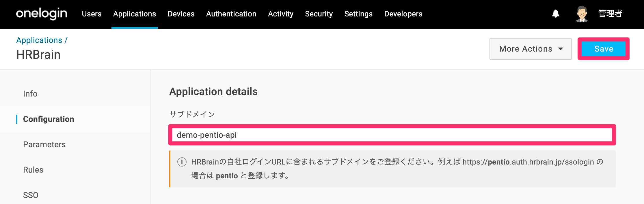Screen dimensions: 644x204
Task: Open the notifications bell
Action: pyautogui.click(x=556, y=14)
